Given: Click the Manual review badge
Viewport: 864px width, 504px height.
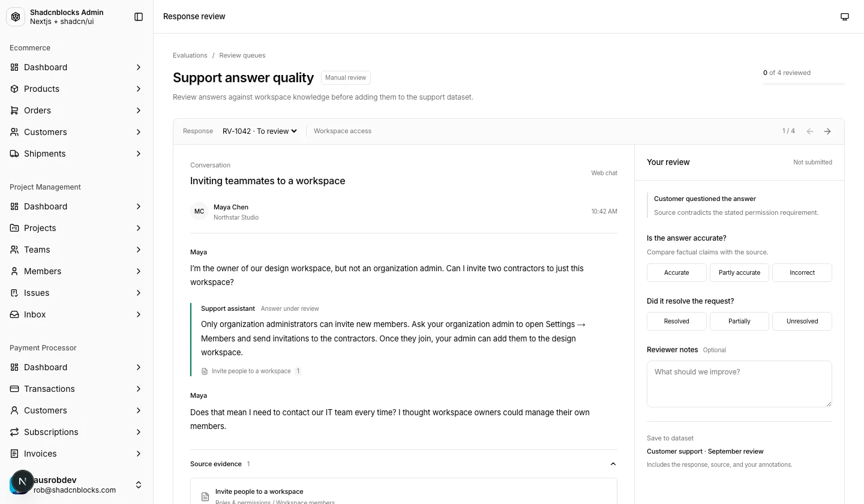Looking at the screenshot, I should (x=346, y=77).
